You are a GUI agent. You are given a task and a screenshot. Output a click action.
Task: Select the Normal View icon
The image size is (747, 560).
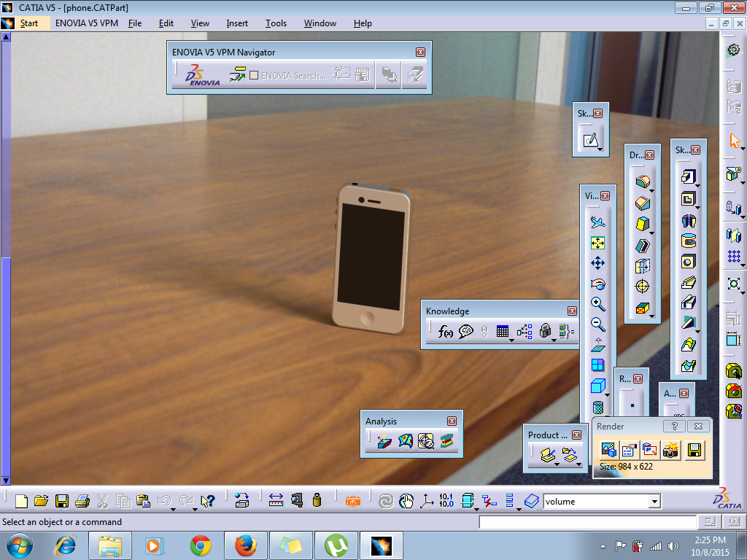598,345
